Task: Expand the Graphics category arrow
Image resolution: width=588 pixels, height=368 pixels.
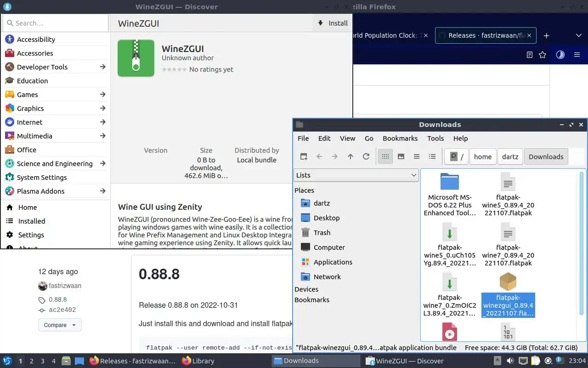Action: click(x=102, y=108)
